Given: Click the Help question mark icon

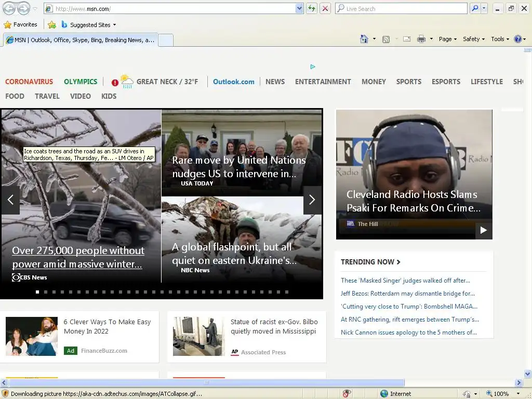Looking at the screenshot, I should [x=517, y=39].
